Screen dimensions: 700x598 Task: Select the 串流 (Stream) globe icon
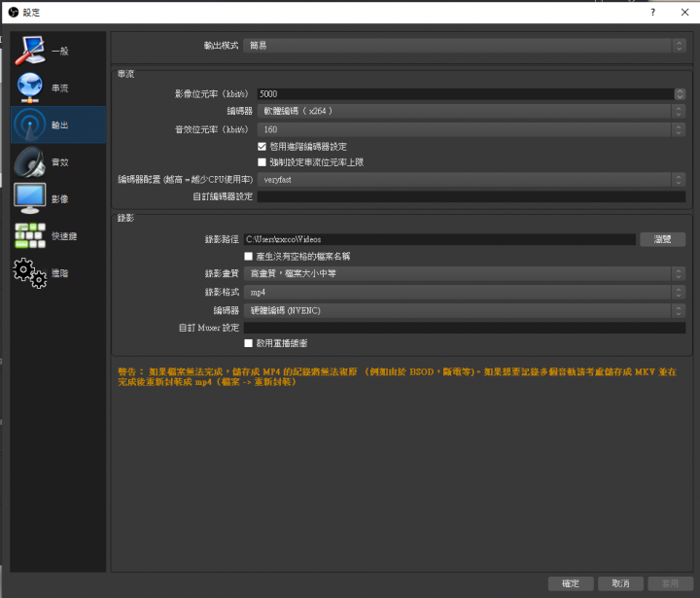coord(29,88)
